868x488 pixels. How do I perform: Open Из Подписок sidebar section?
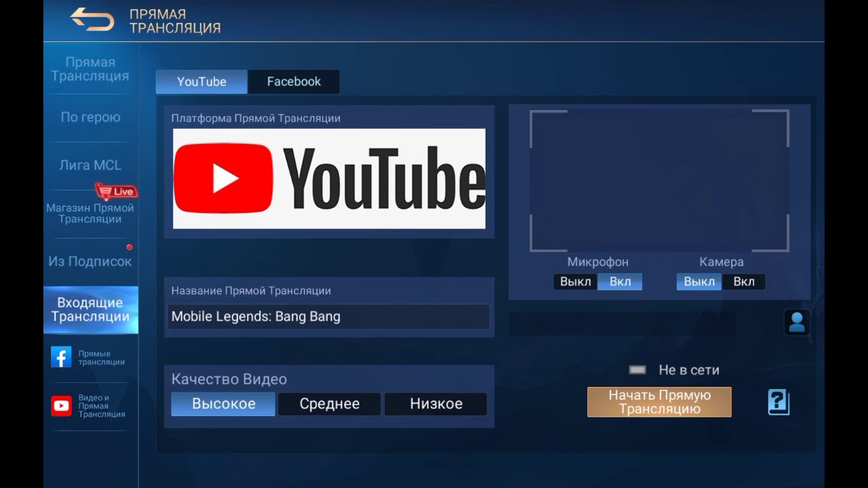(x=90, y=262)
